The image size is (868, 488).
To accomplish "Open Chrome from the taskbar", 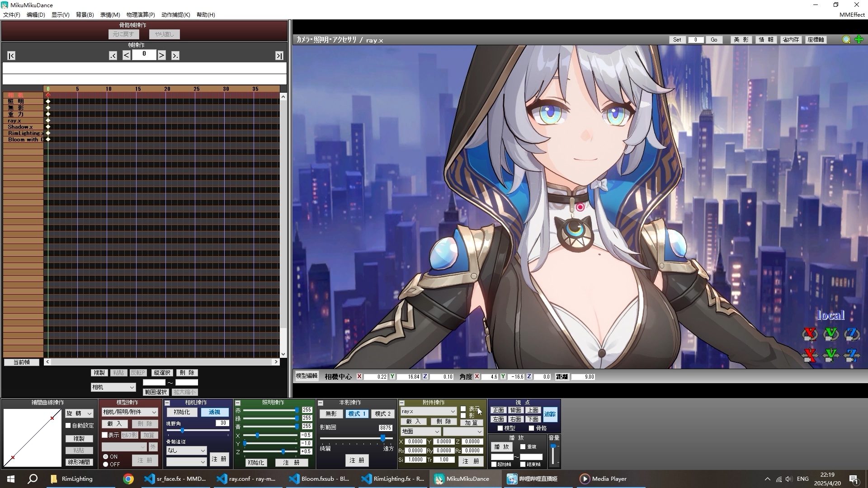I will [128, 479].
